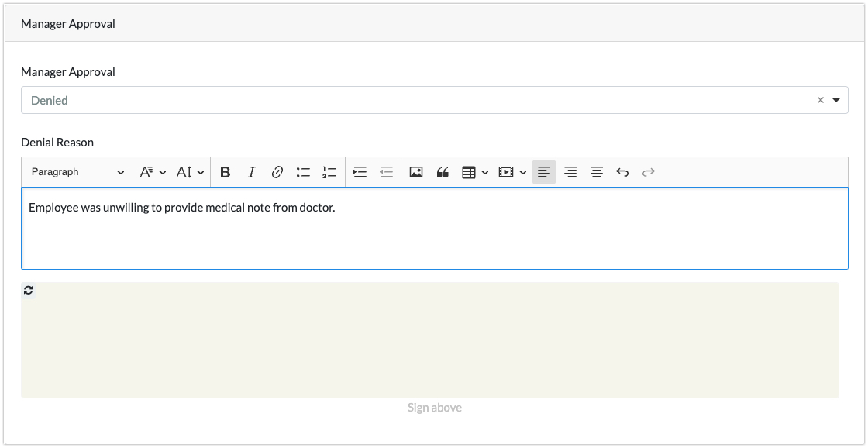This screenshot has height=448, width=868.
Task: Toggle right text alignment
Action: tap(570, 172)
